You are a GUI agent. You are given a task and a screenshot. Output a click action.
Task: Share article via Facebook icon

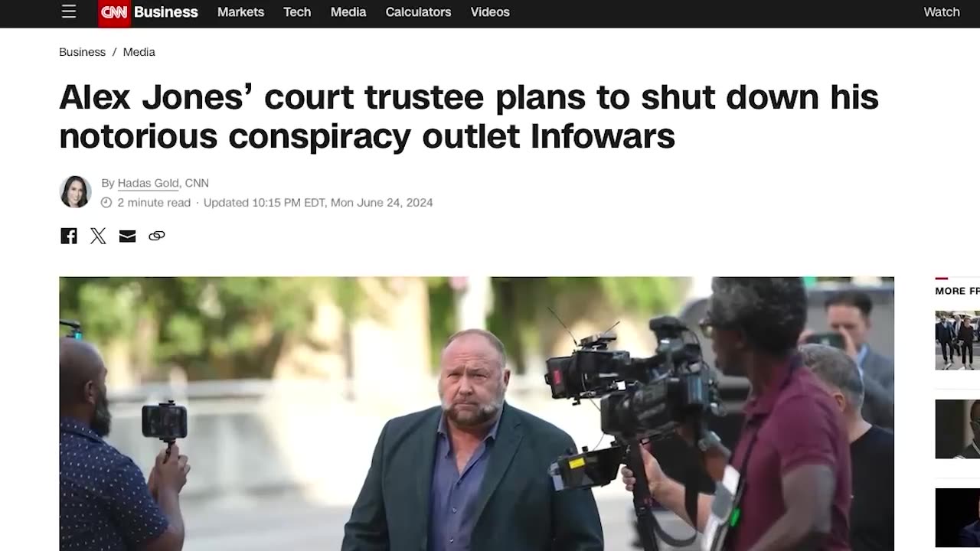69,236
